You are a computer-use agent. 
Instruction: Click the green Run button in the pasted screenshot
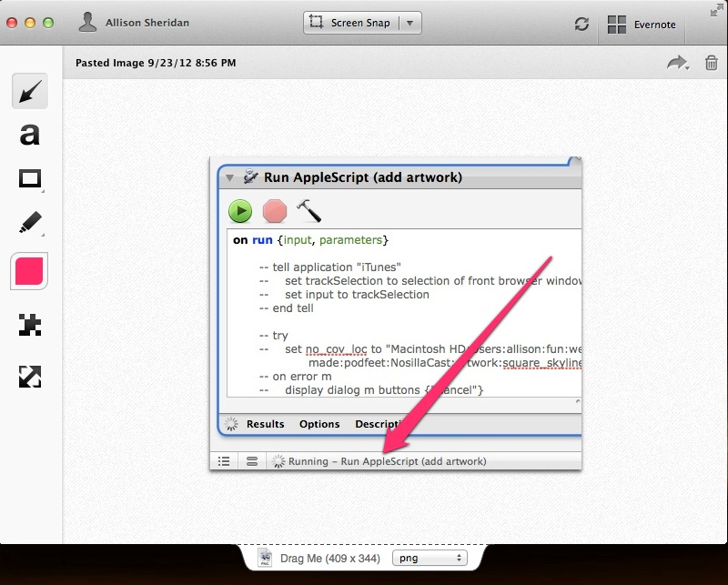240,211
